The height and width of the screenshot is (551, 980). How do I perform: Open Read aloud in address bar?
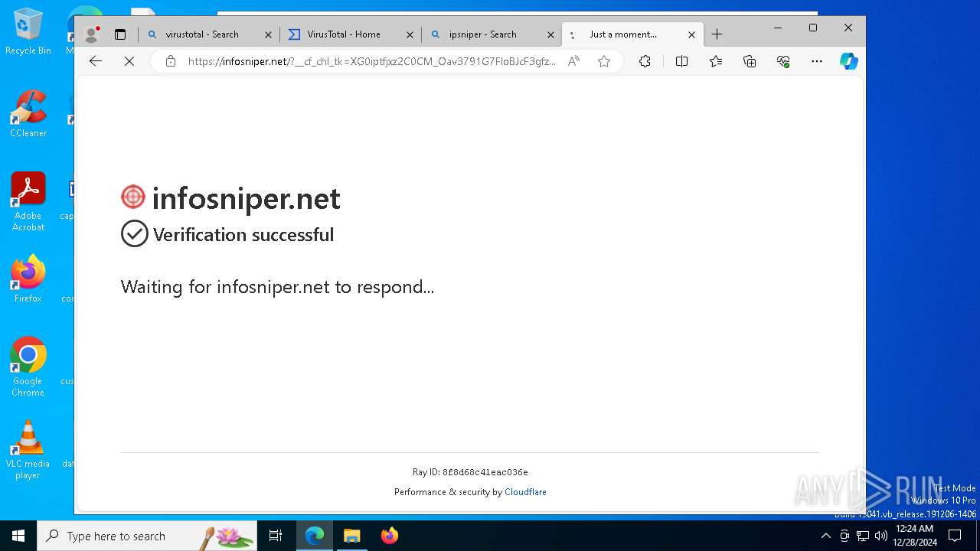click(573, 61)
